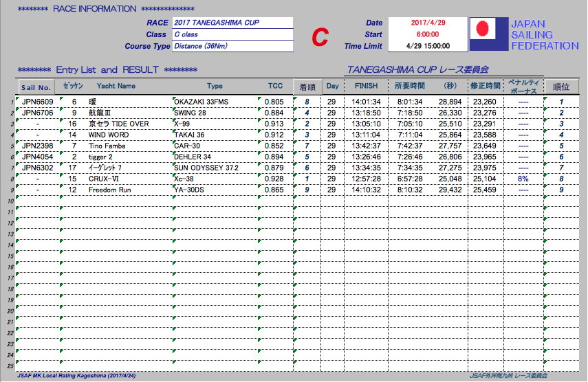588x382 pixels.
Task: Click row number 10
Action: pyautogui.click(x=10, y=201)
